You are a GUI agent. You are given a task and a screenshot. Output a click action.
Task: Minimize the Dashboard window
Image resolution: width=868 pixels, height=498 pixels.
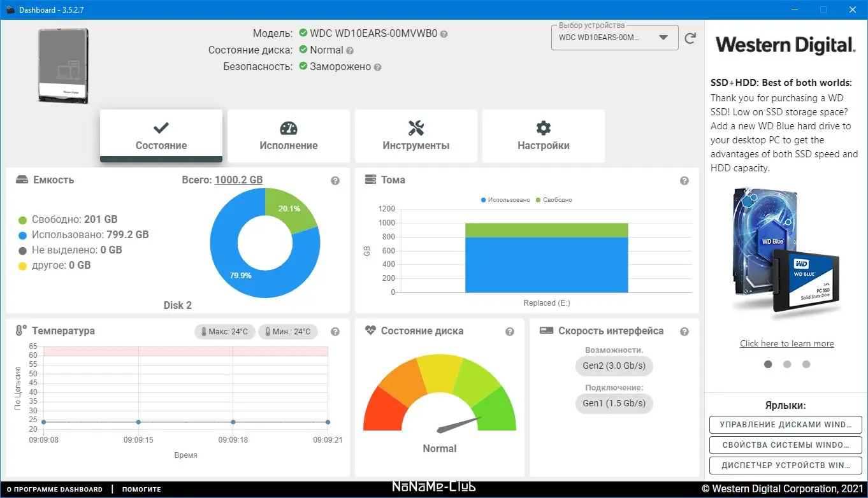point(794,10)
